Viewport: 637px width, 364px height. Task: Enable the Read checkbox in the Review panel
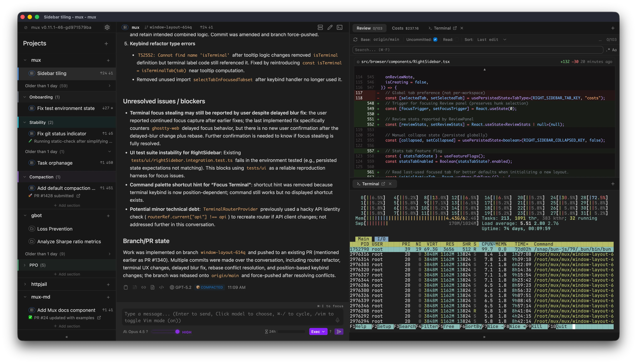pos(457,39)
